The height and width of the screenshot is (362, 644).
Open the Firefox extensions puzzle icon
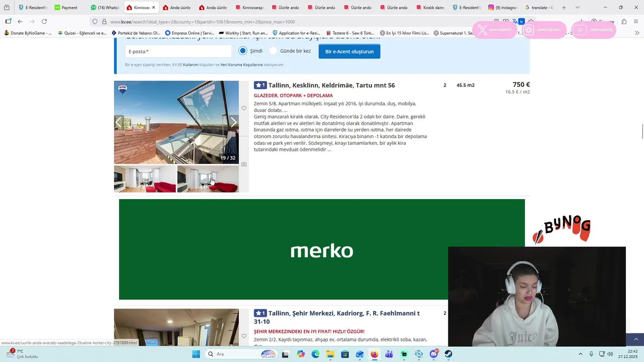624,22
